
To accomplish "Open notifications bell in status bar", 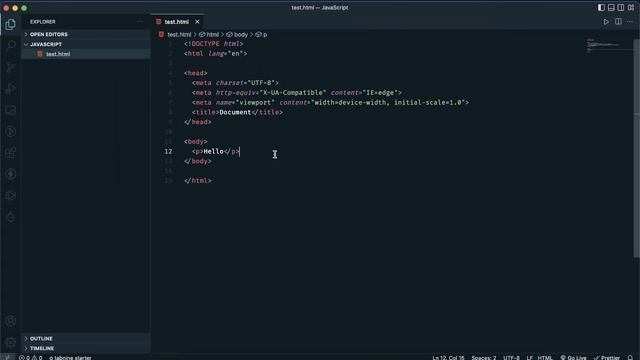I will pyautogui.click(x=630, y=358).
